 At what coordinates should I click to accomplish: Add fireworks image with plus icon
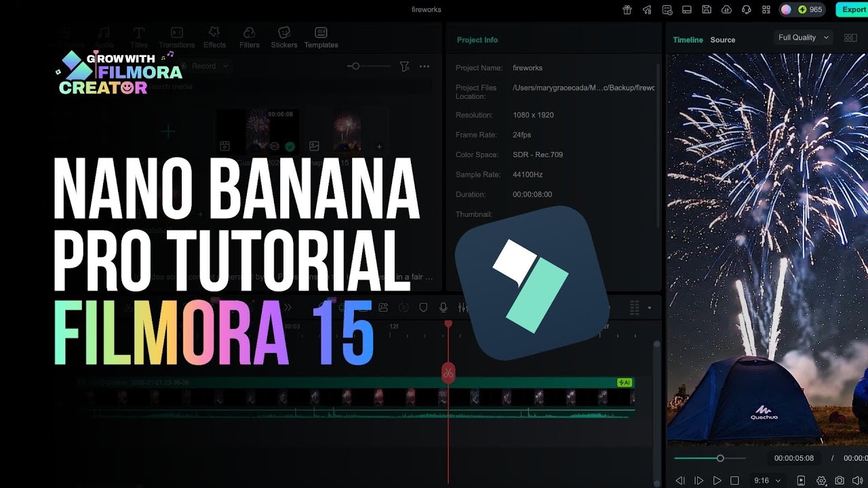click(379, 146)
